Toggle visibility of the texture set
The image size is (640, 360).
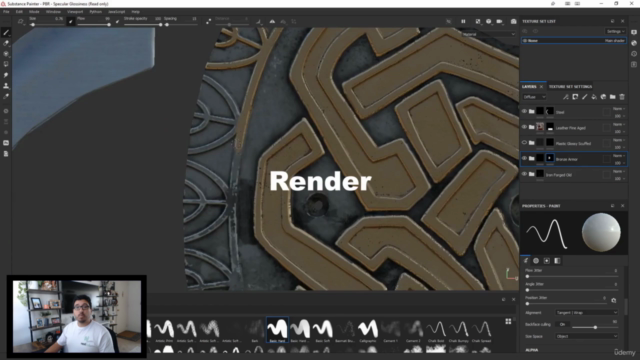(525, 40)
